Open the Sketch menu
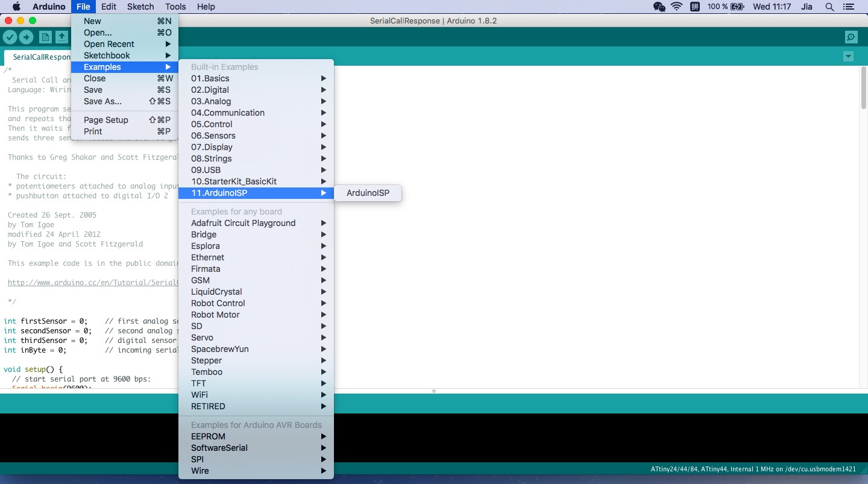Screen dimensions: 868x484 click(x=140, y=7)
